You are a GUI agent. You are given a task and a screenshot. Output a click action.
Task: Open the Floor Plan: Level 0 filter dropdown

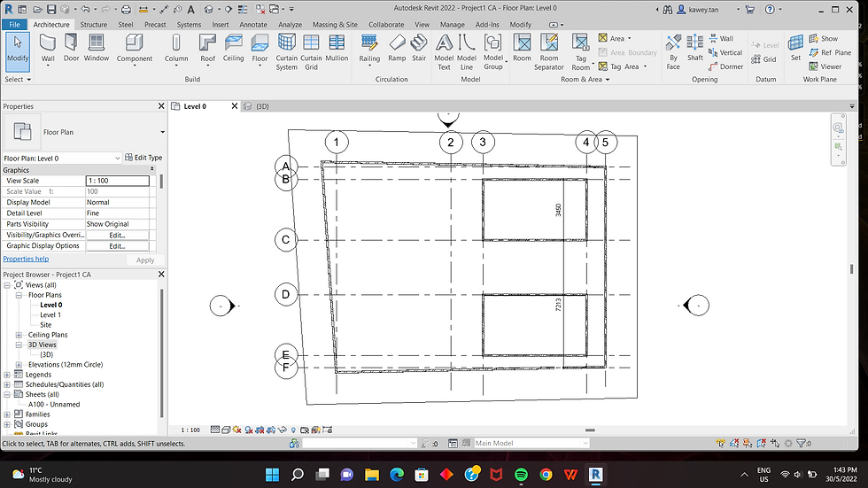click(x=117, y=159)
